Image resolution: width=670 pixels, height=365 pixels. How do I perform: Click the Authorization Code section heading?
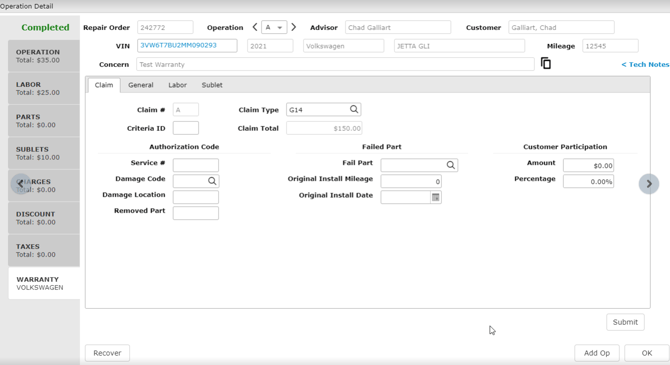pyautogui.click(x=184, y=147)
